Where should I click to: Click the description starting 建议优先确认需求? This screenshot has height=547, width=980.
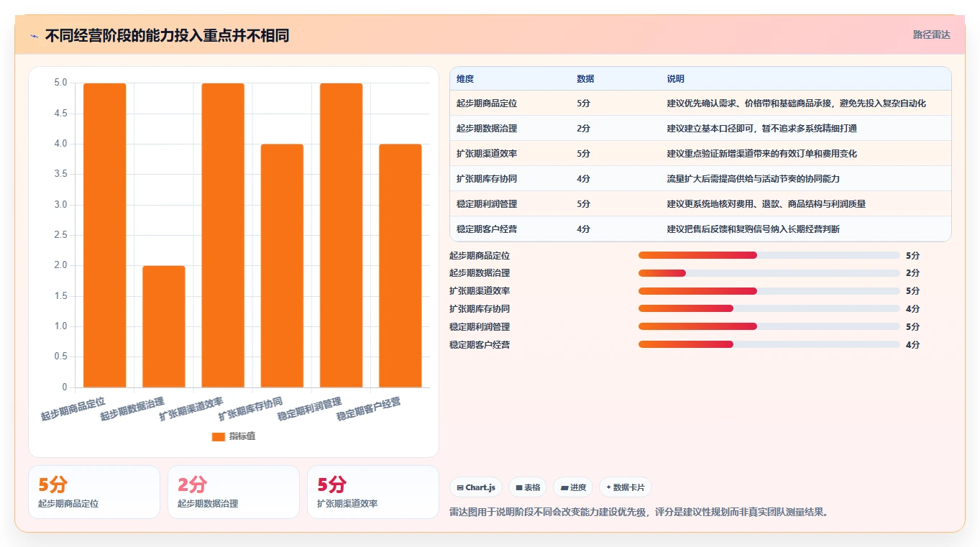[x=797, y=104]
